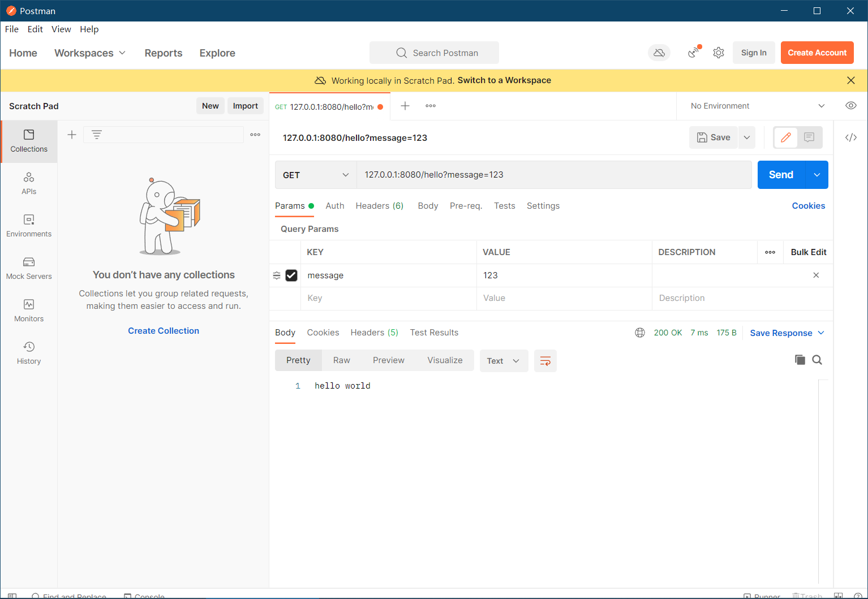
Task: Click the New button in Scratch Pad
Action: (210, 106)
